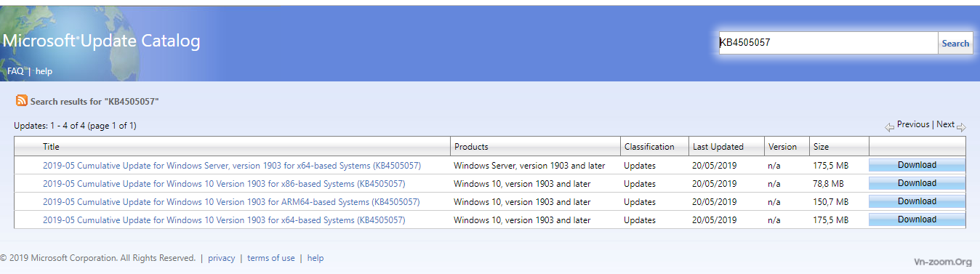Sort results by Products column header
Image resolution: width=980 pixels, height=274 pixels.
pos(471,147)
